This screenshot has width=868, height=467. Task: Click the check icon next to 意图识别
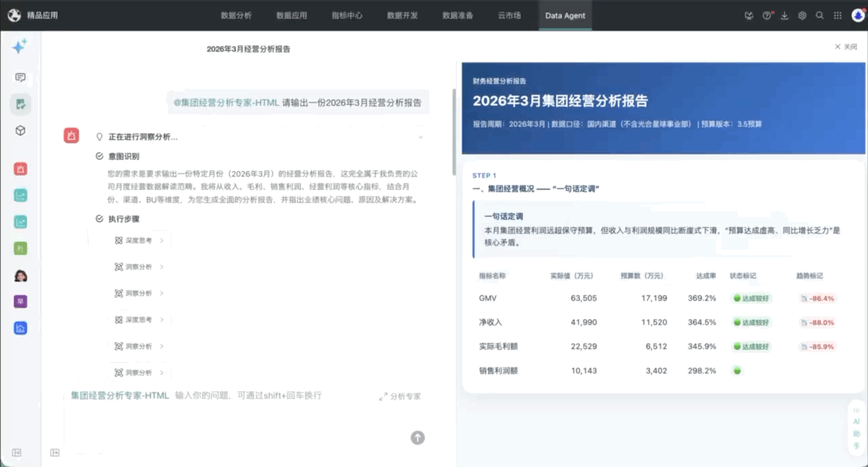click(x=100, y=156)
